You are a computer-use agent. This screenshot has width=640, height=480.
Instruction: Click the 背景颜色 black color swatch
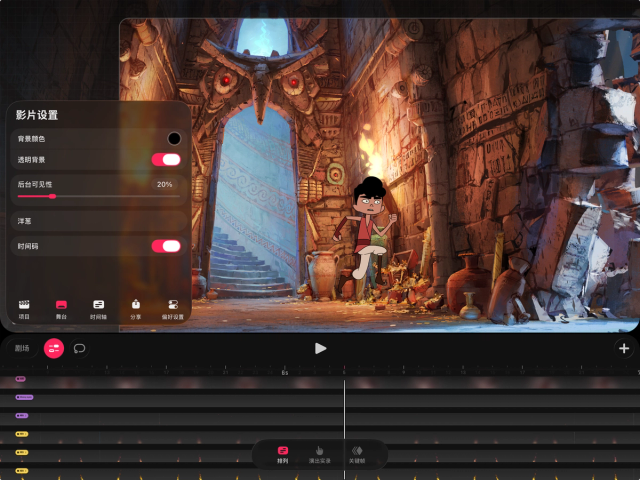point(174,138)
